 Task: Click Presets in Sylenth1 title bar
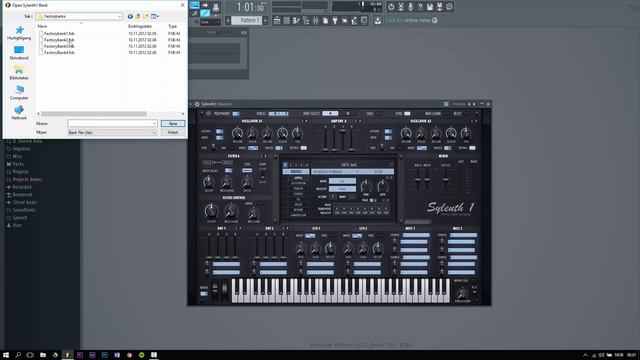[459, 104]
